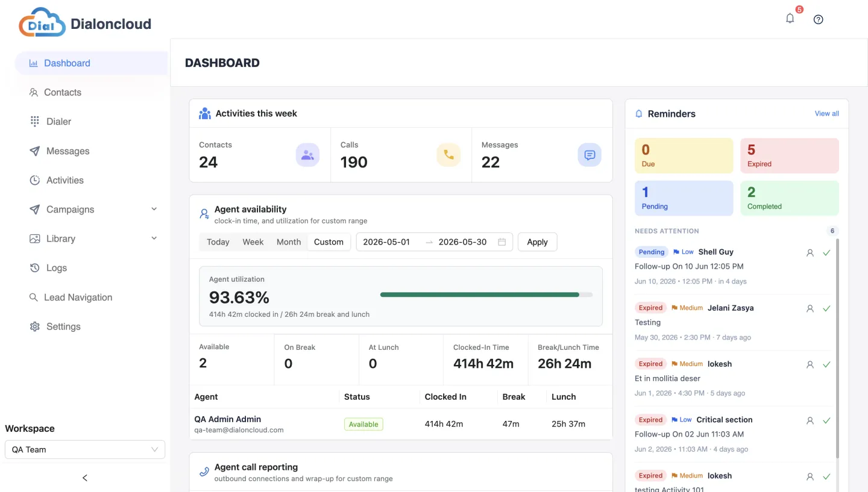Click the Expired reminders red card
This screenshot has width=868, height=492.
click(790, 156)
